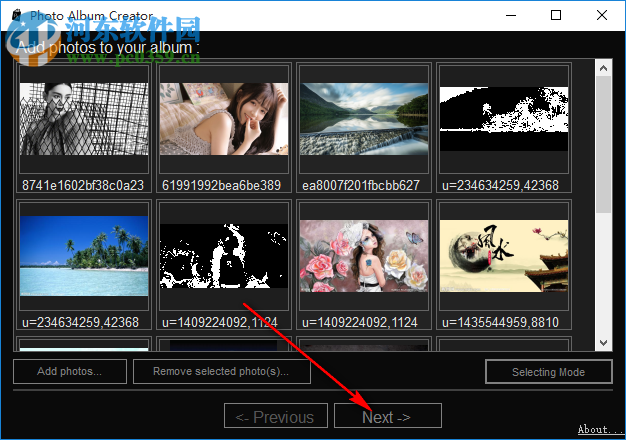The height and width of the screenshot is (440, 626).
Task: Click filename u=1435544959,8810
Action: (x=500, y=322)
